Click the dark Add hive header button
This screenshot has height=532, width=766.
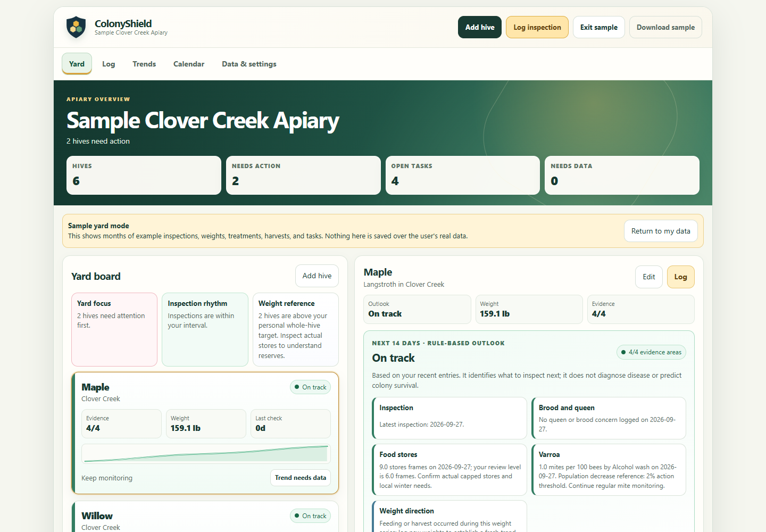(x=480, y=27)
